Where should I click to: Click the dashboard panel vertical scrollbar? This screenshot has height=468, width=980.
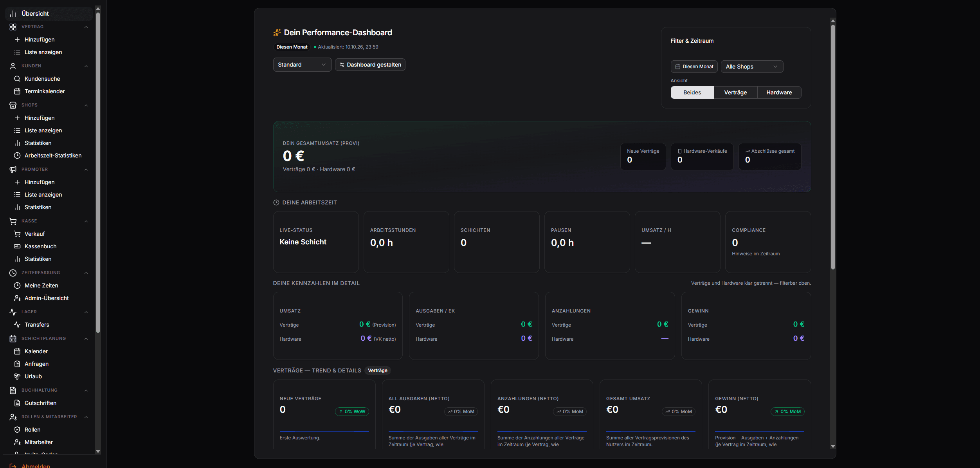click(833, 147)
